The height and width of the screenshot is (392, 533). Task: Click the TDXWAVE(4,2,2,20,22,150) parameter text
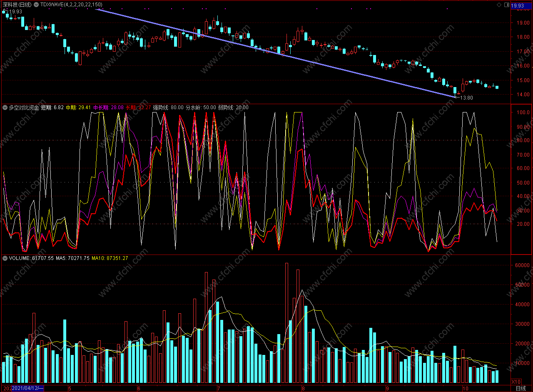71,5
